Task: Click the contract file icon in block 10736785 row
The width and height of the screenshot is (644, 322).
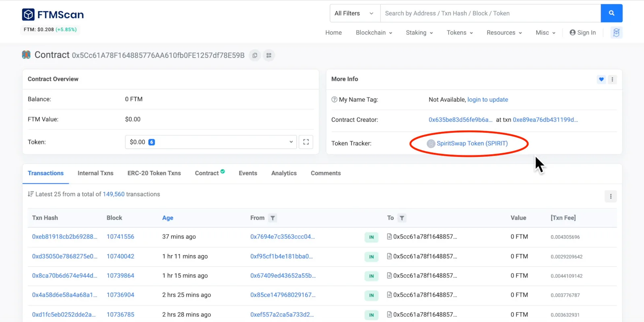Action: pos(389,314)
